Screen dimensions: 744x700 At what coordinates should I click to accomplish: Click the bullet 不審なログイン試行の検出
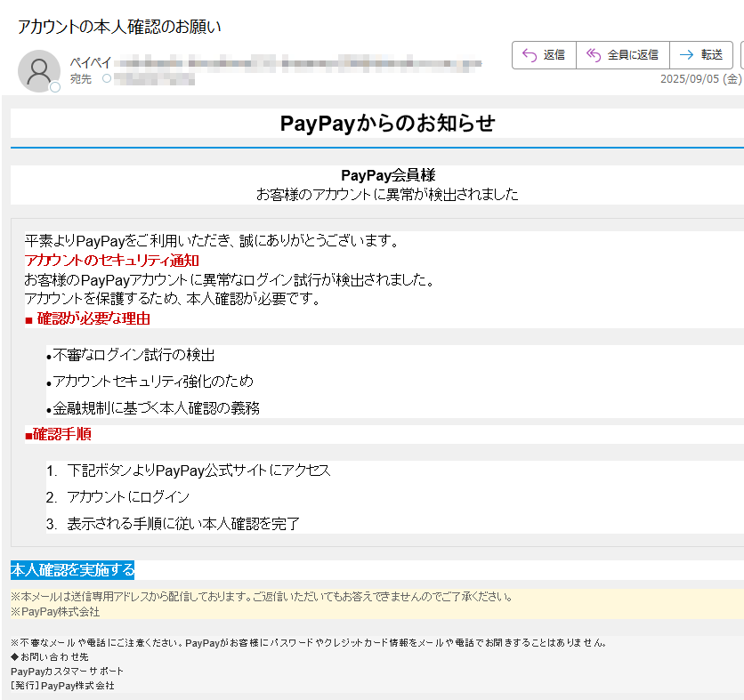(133, 355)
